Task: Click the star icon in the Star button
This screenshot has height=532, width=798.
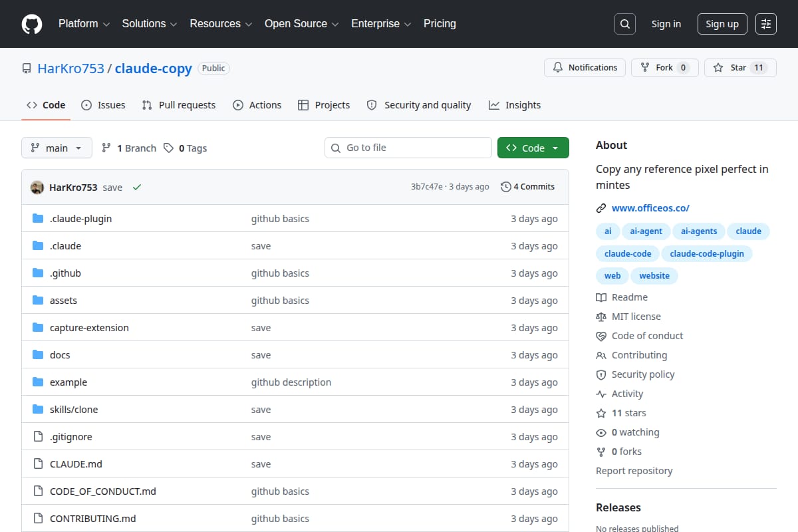Action: [x=718, y=68]
